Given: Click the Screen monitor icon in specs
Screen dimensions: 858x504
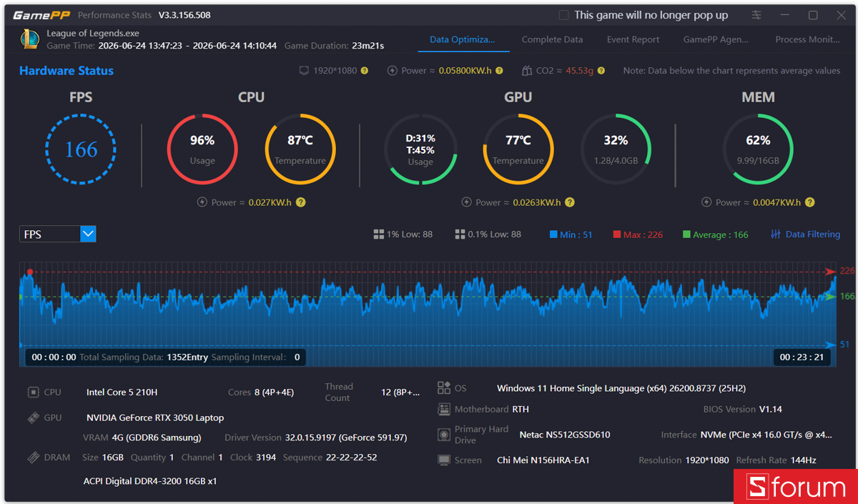Looking at the screenshot, I should tap(443, 460).
